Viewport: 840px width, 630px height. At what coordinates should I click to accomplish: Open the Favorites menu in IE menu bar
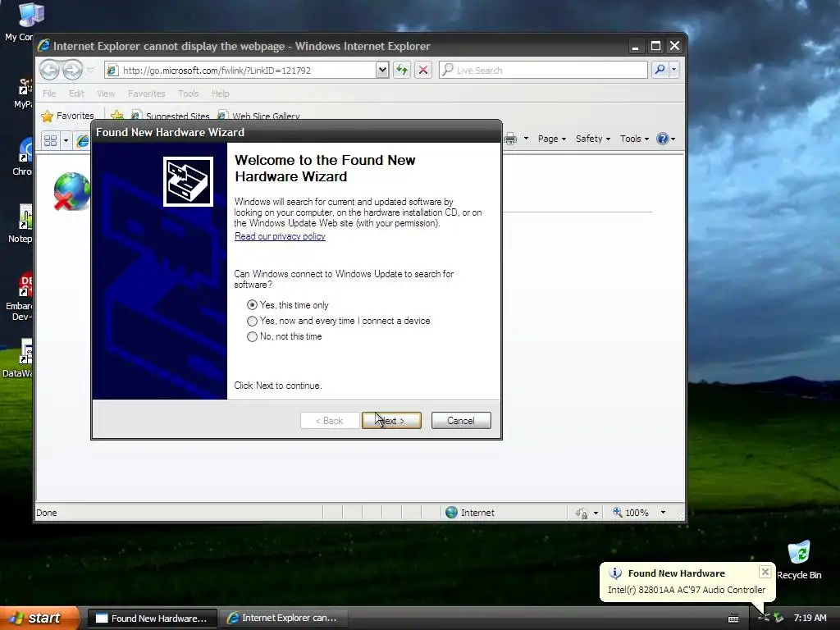pos(146,94)
